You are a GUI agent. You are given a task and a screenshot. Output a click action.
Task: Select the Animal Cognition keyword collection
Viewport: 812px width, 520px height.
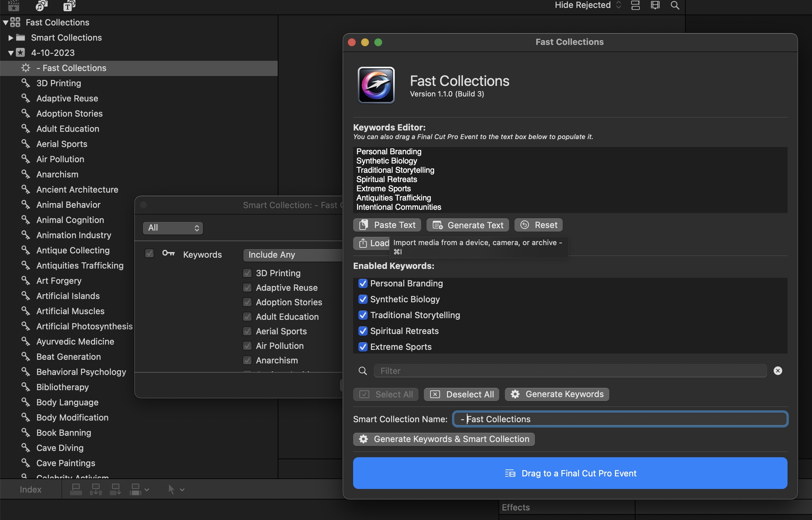coord(70,220)
